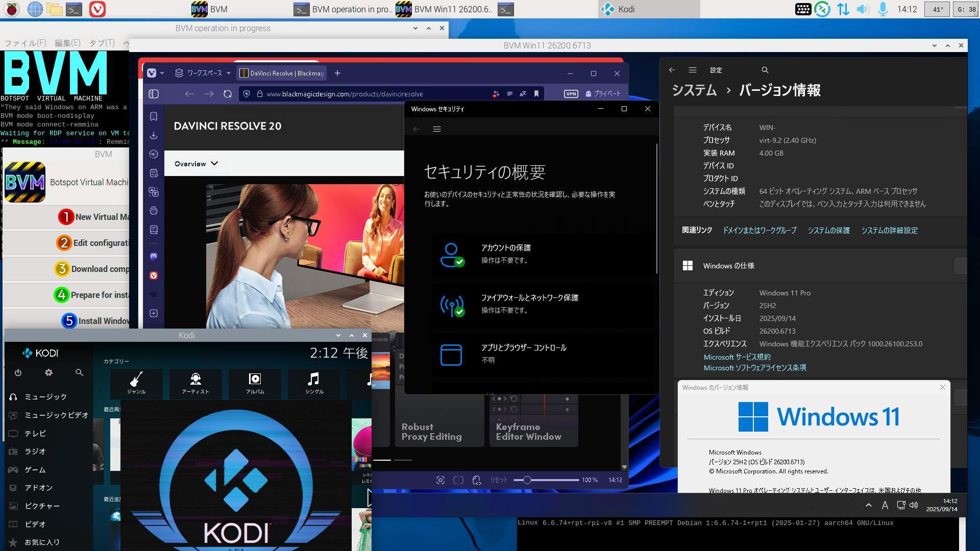This screenshot has height=551, width=980.
Task: Click the システムの保護 link
Action: [x=828, y=231]
